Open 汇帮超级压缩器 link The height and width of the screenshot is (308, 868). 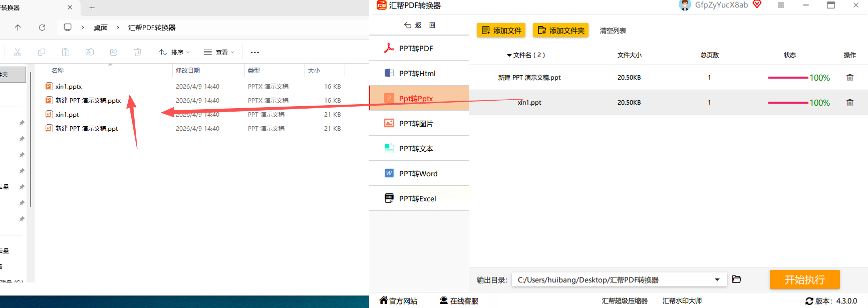tap(625, 301)
